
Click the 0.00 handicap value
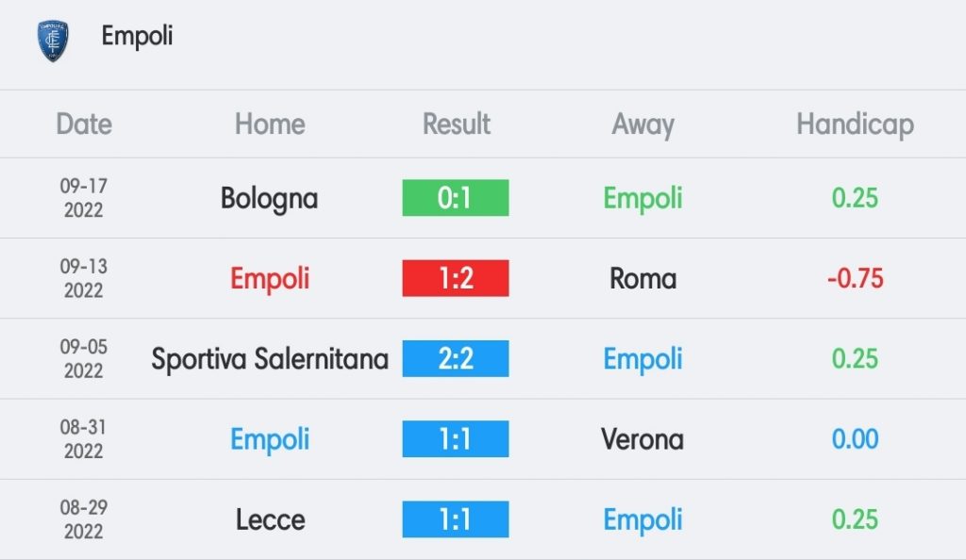click(x=855, y=439)
